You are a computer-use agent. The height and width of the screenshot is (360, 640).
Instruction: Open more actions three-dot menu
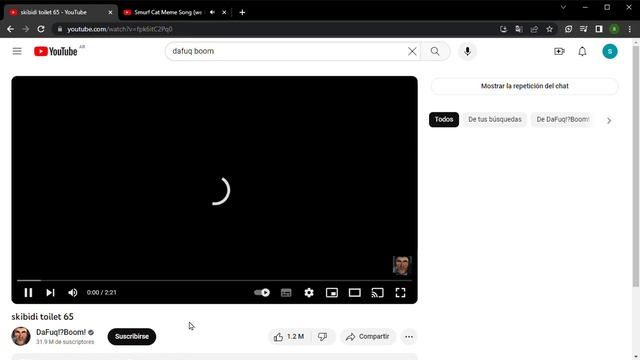(x=409, y=337)
